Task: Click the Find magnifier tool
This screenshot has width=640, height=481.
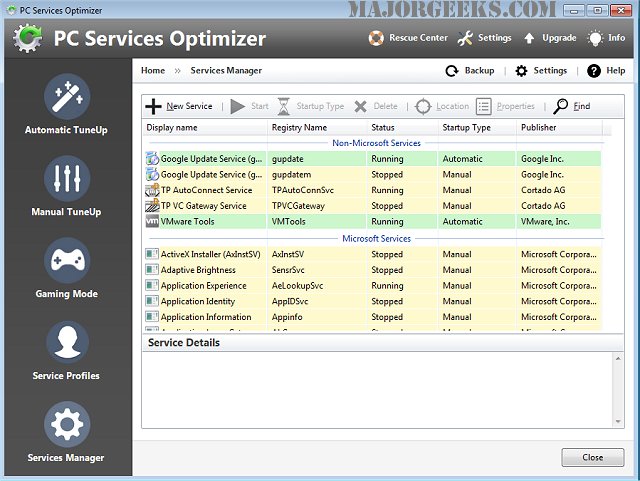Action: click(571, 106)
